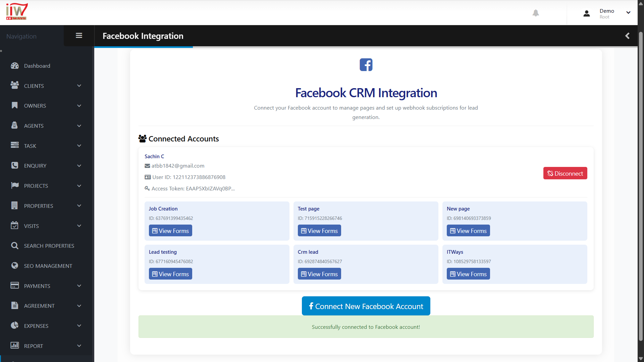Image resolution: width=644 pixels, height=362 pixels.
Task: Click User ID 122112373886876908 text
Action: 189,177
